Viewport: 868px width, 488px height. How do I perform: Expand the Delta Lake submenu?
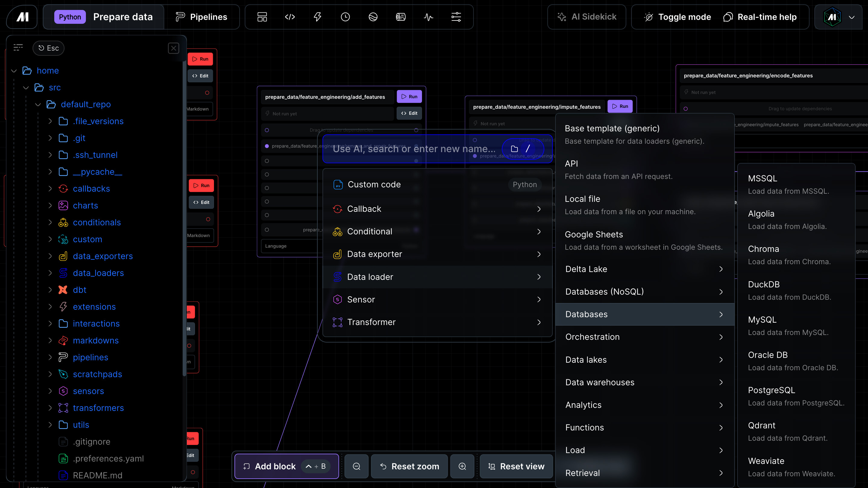pyautogui.click(x=645, y=269)
